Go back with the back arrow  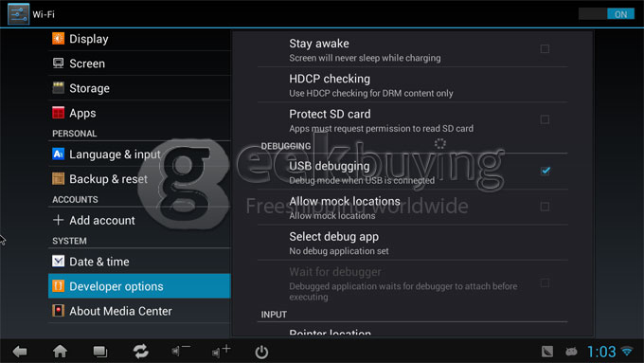tap(20, 352)
